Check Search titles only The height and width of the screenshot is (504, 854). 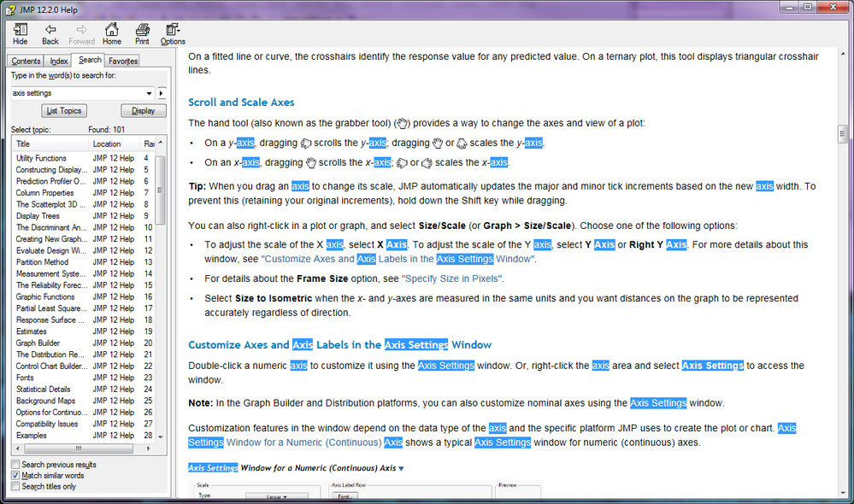point(15,486)
